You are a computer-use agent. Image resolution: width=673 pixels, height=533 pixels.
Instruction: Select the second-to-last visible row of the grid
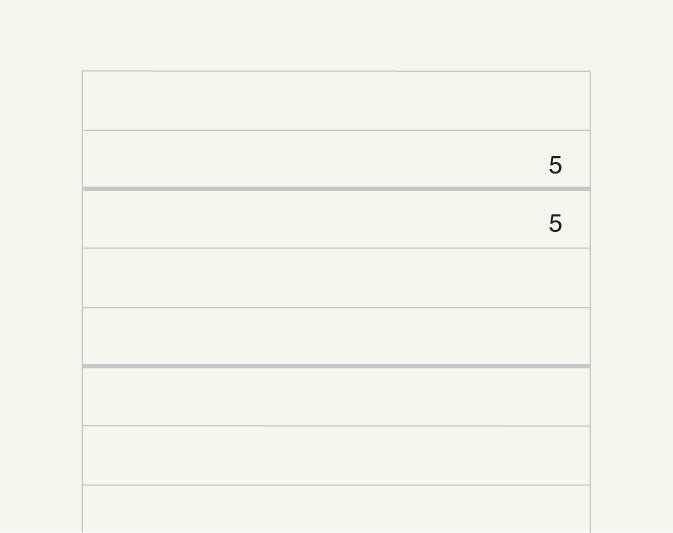tap(336, 456)
